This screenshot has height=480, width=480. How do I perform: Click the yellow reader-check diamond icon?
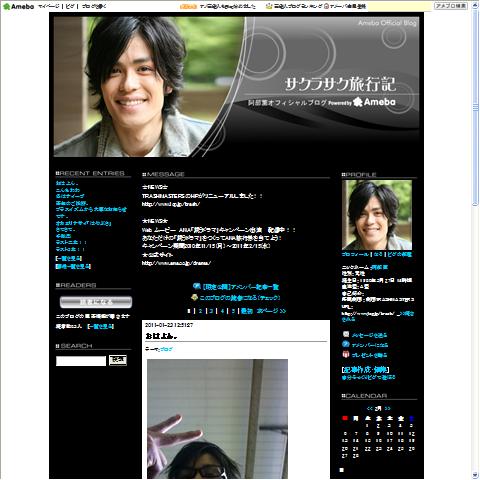click(195, 297)
